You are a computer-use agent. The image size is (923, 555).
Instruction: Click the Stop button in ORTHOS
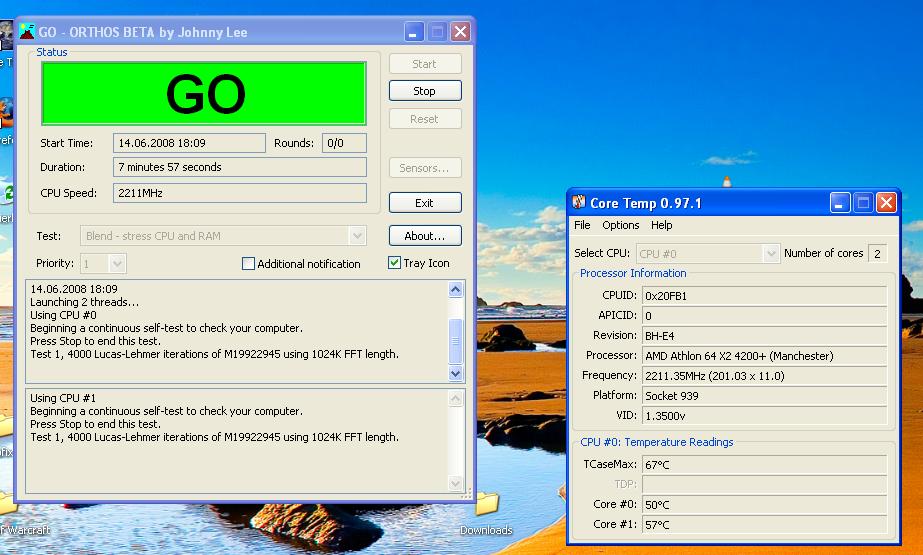[425, 91]
